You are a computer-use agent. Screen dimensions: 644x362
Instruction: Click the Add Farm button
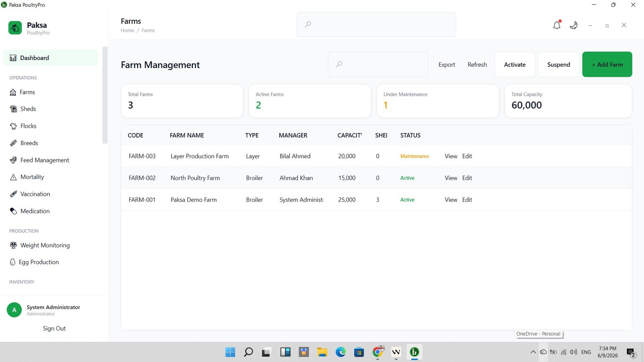point(607,64)
